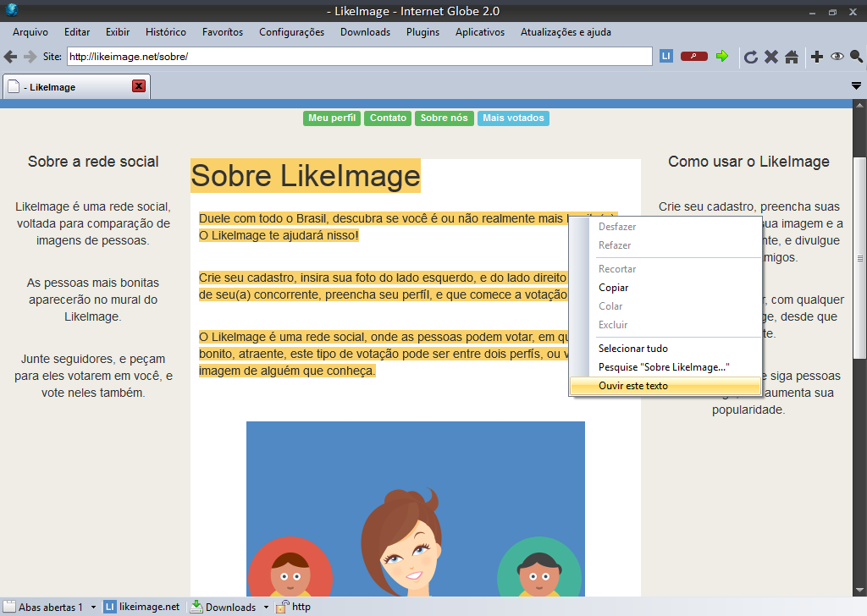
Task: Open the Favoritos menu
Action: coord(222,32)
